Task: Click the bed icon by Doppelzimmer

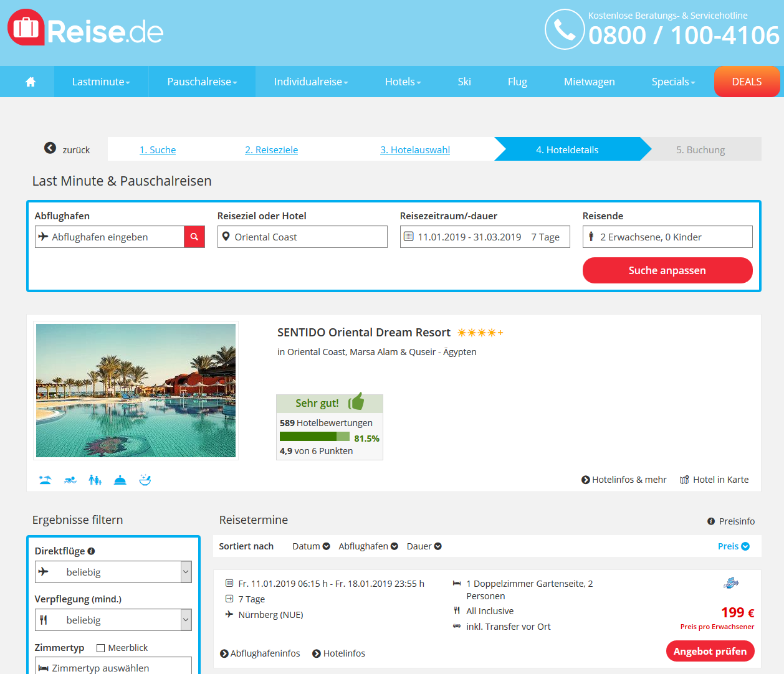Action: pyautogui.click(x=457, y=584)
